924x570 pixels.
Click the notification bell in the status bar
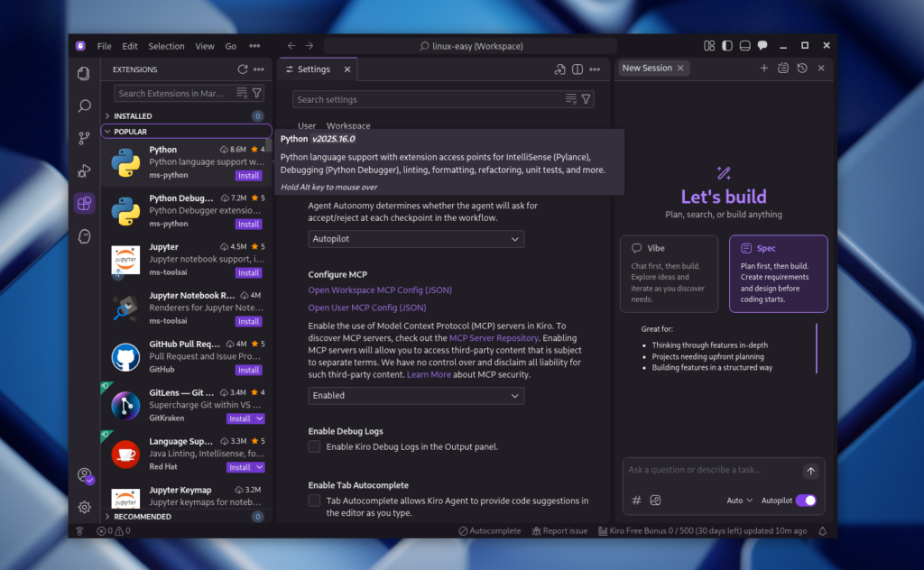pyautogui.click(x=822, y=530)
